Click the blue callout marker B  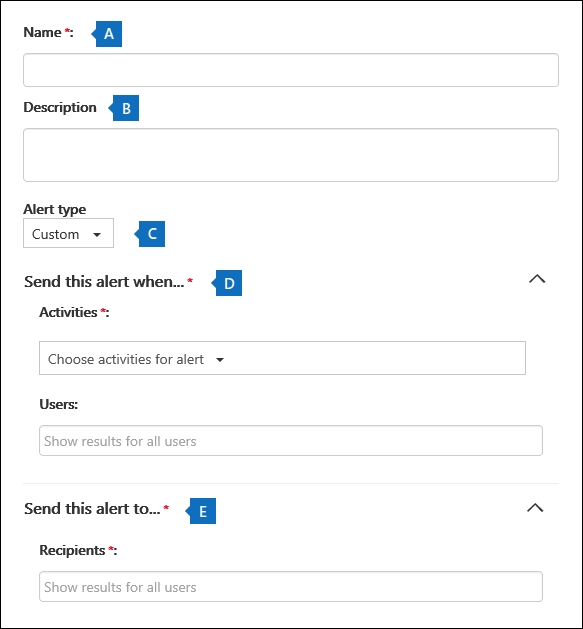click(124, 108)
